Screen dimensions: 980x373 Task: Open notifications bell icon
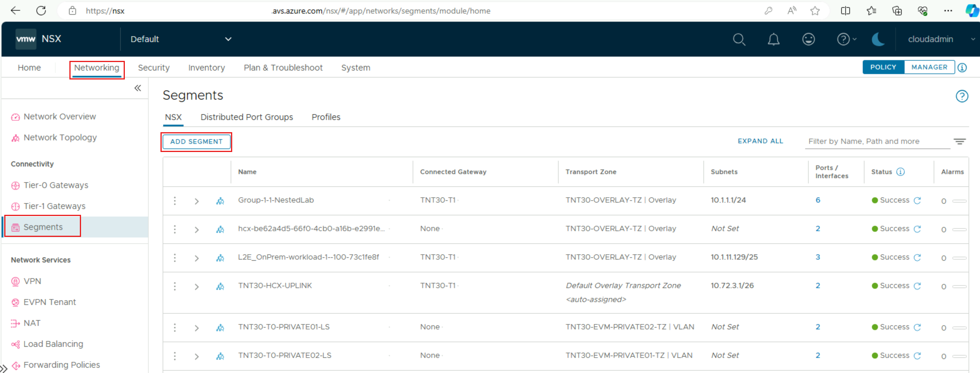pyautogui.click(x=773, y=39)
